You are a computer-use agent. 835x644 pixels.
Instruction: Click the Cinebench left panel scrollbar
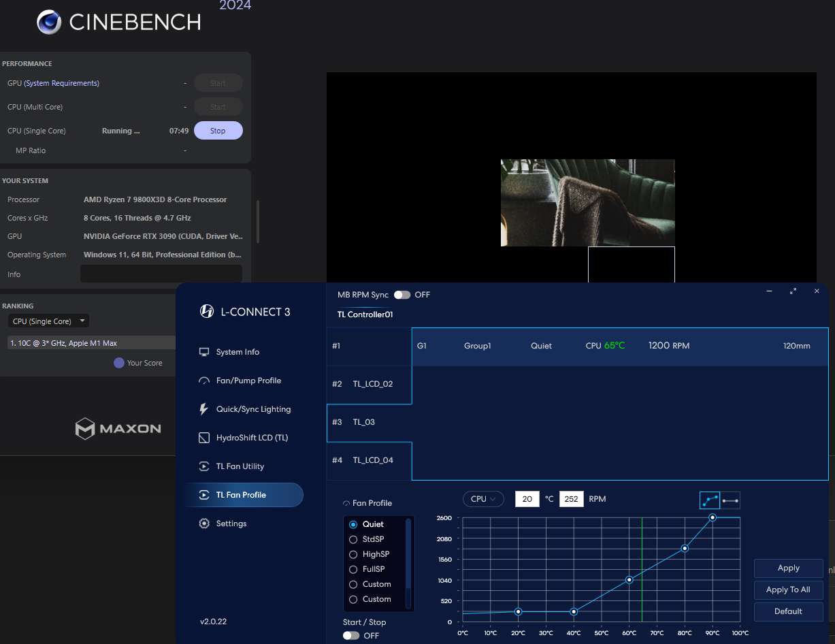tap(257, 221)
